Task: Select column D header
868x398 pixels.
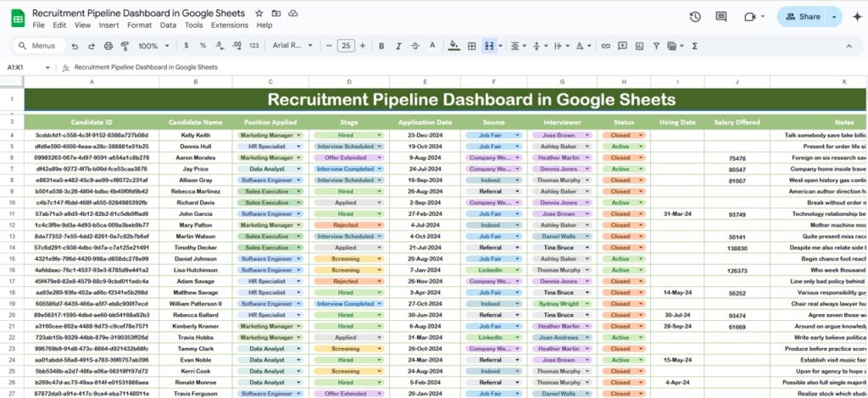Action: pos(348,82)
